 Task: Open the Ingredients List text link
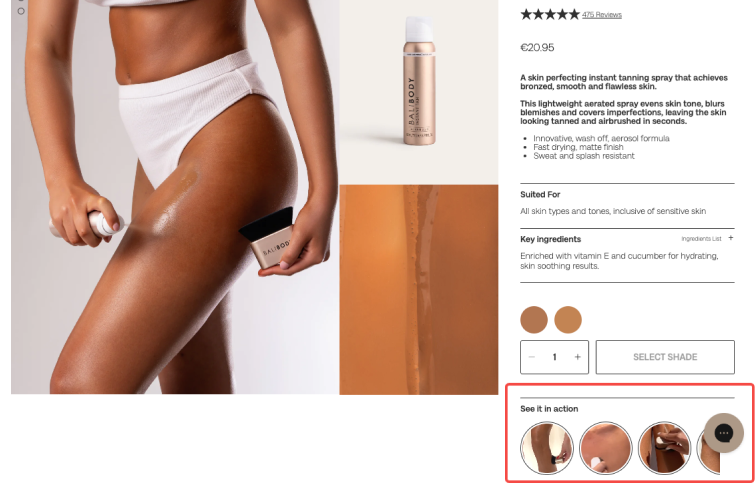tap(701, 238)
